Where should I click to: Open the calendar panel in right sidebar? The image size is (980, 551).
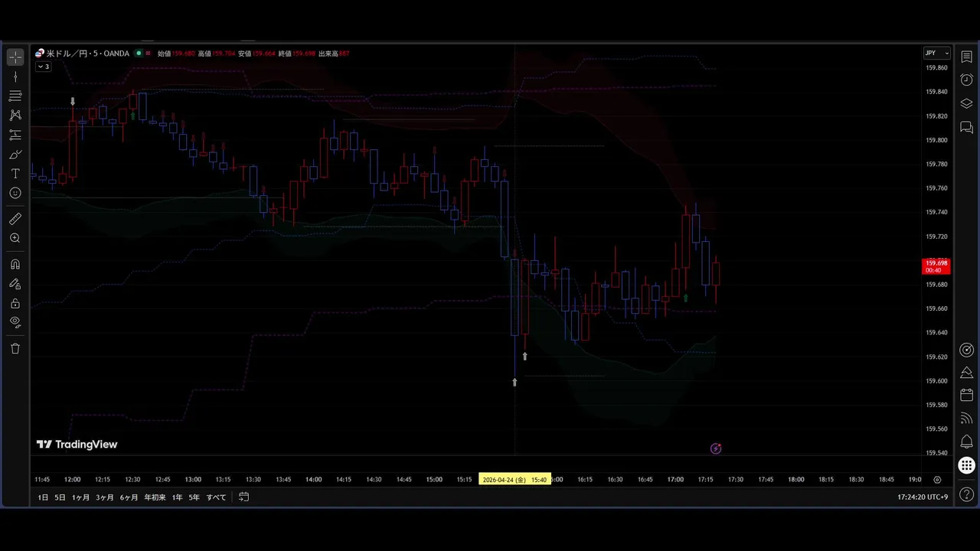[966, 396]
